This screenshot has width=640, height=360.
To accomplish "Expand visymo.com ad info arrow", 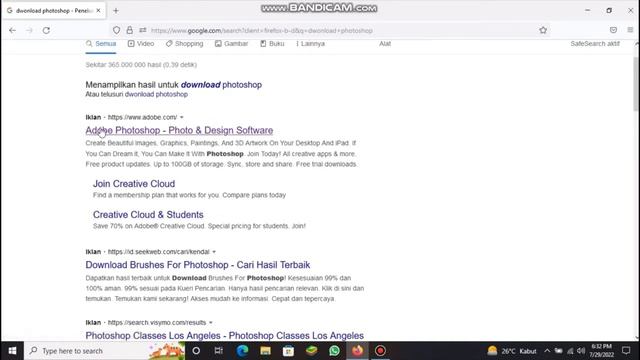I will (211, 323).
